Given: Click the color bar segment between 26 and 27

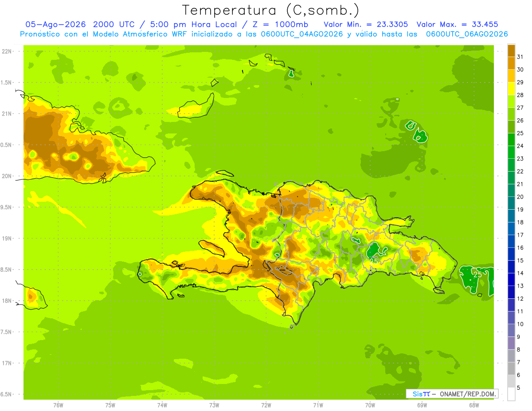Looking at the screenshot, I should pos(511,114).
